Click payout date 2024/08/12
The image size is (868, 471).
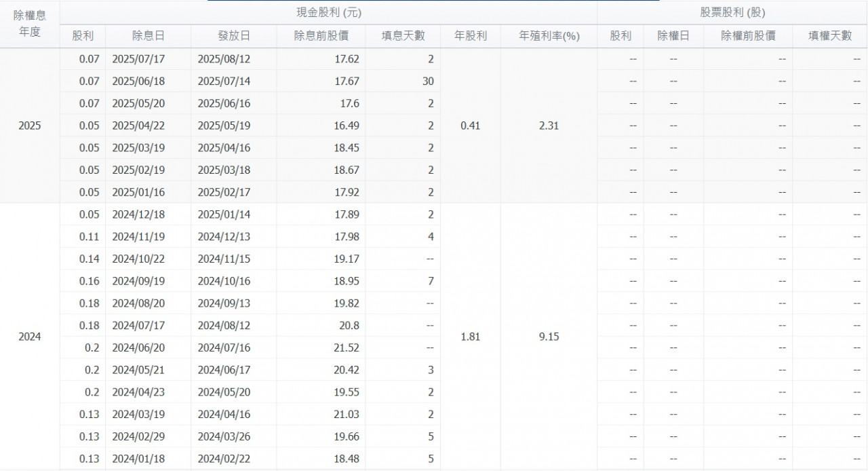[x=224, y=326]
